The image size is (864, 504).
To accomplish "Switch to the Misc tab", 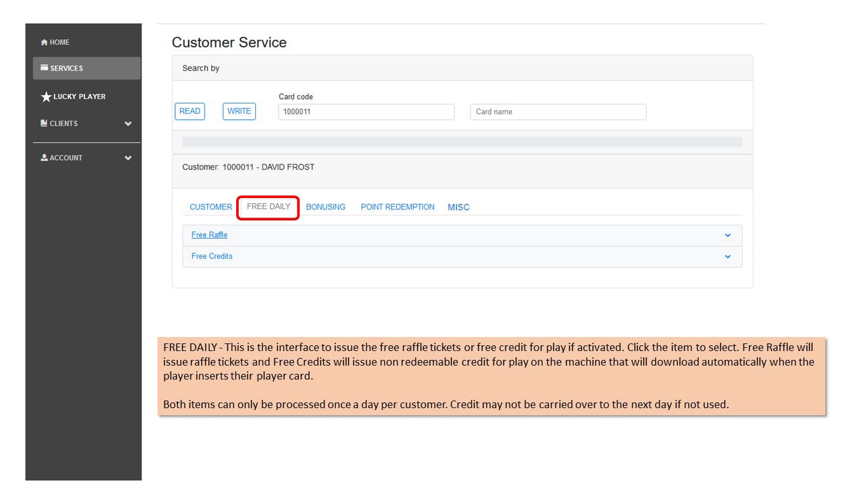I will [x=458, y=207].
